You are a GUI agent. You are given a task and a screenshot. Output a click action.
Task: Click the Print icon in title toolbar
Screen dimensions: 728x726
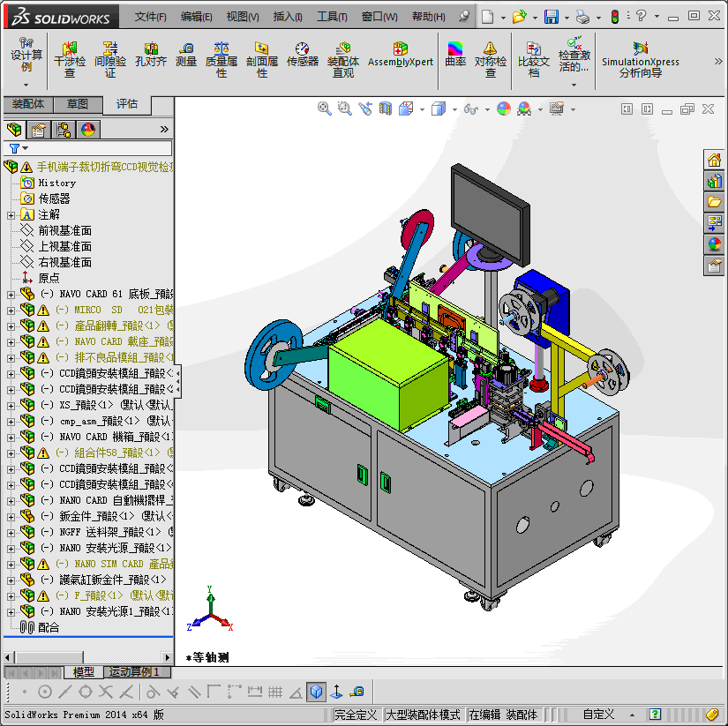[582, 17]
